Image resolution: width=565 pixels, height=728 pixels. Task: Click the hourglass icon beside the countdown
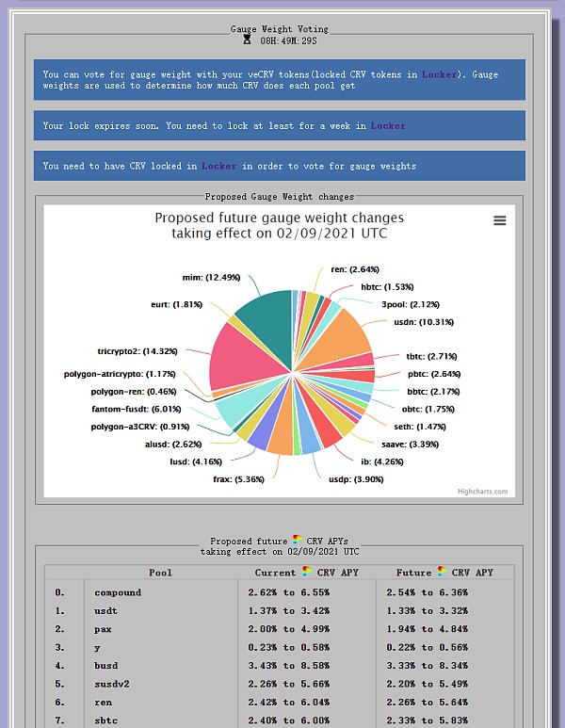pyautogui.click(x=247, y=40)
